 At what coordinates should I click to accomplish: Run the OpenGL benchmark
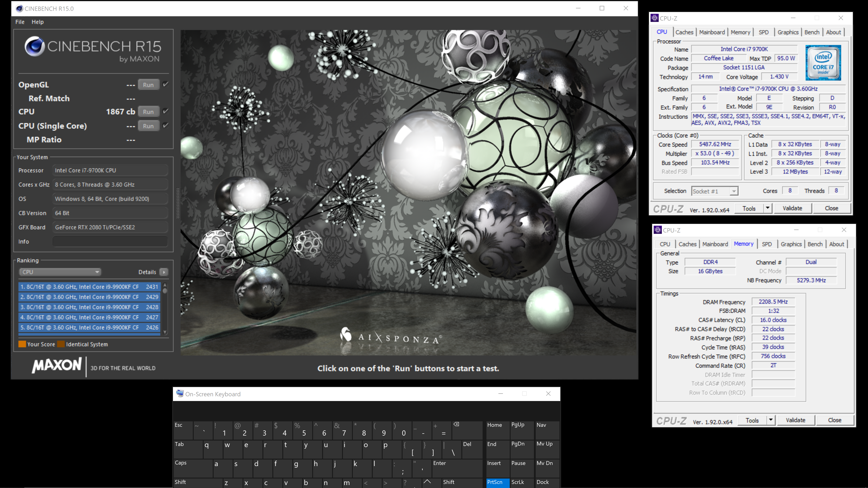(x=148, y=85)
